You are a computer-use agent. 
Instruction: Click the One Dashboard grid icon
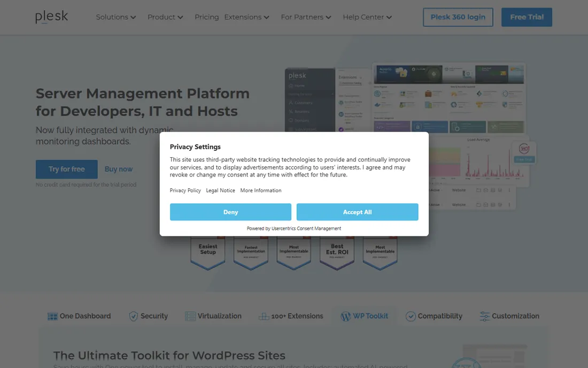(x=52, y=316)
